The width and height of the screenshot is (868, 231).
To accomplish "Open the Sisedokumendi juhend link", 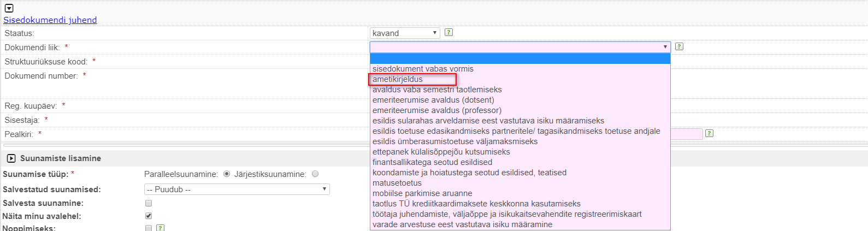I will [x=50, y=20].
